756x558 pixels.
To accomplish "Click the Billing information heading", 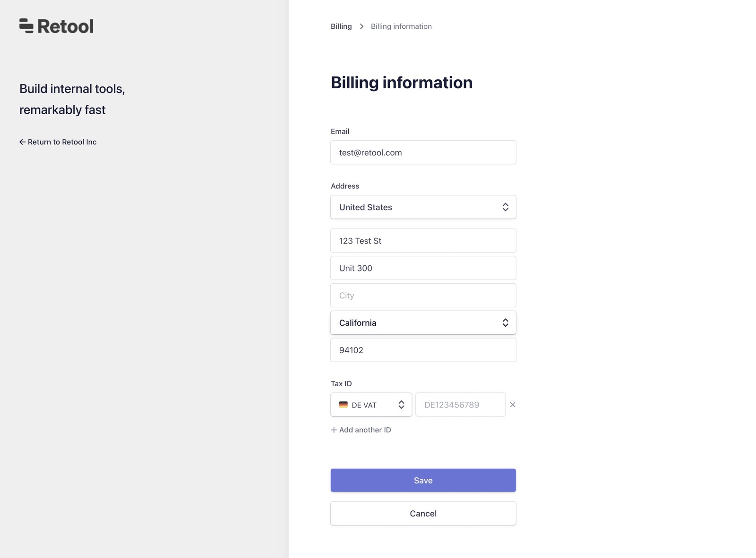I will pyautogui.click(x=402, y=83).
